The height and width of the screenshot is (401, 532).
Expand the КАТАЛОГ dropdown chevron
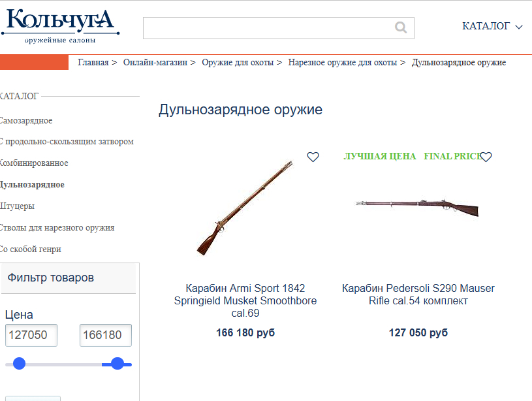click(x=519, y=27)
